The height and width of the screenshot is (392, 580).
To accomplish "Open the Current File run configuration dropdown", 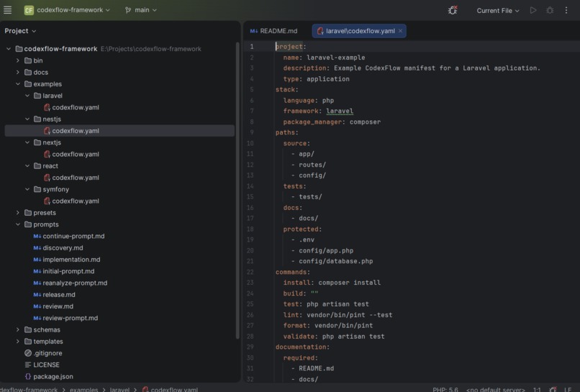I will [498, 11].
